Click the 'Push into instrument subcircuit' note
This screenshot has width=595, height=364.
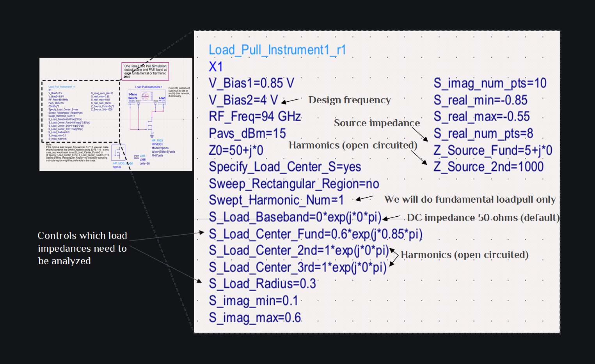(x=179, y=92)
